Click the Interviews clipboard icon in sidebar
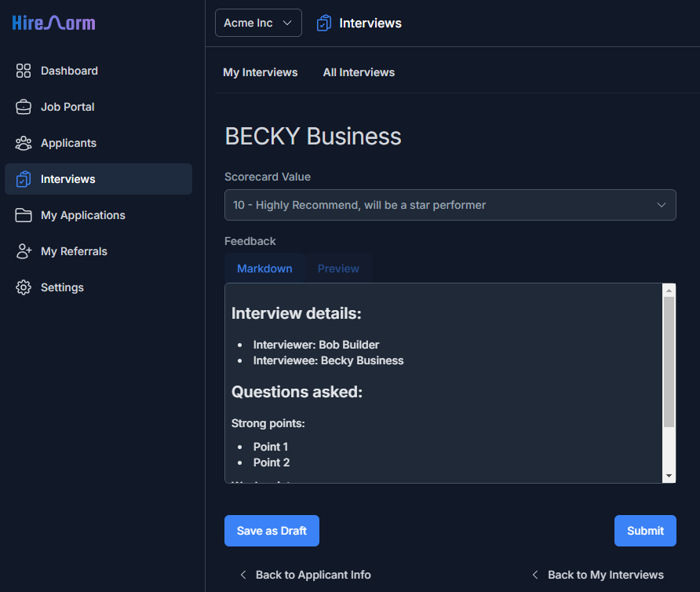700x592 pixels. coord(24,179)
